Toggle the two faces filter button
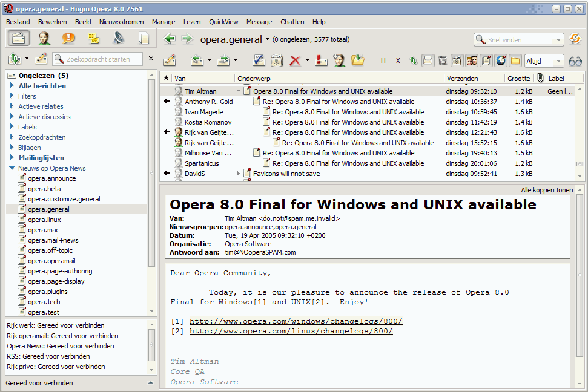The width and height of the screenshot is (588, 392). 472,60
